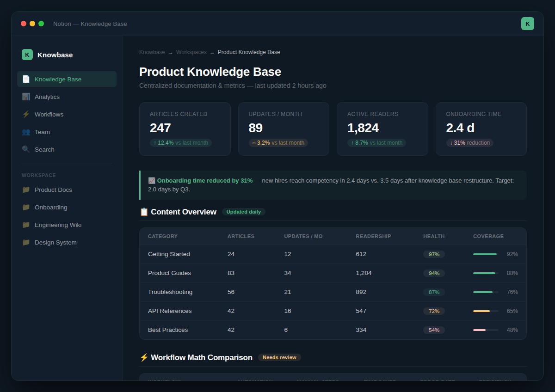The image size is (555, 392).
Task: Click the Troubleshooting coverage bar
Action: (x=486, y=292)
